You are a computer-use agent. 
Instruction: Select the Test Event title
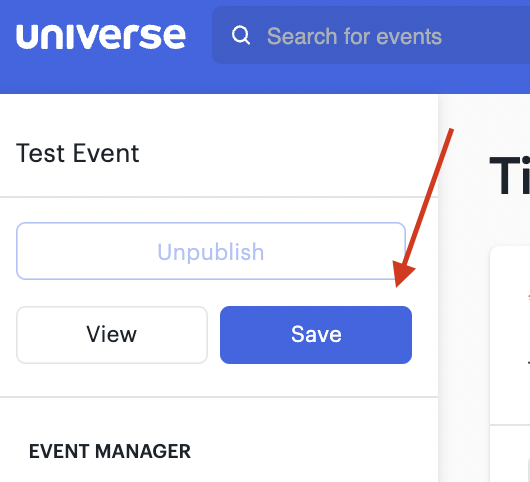point(77,153)
